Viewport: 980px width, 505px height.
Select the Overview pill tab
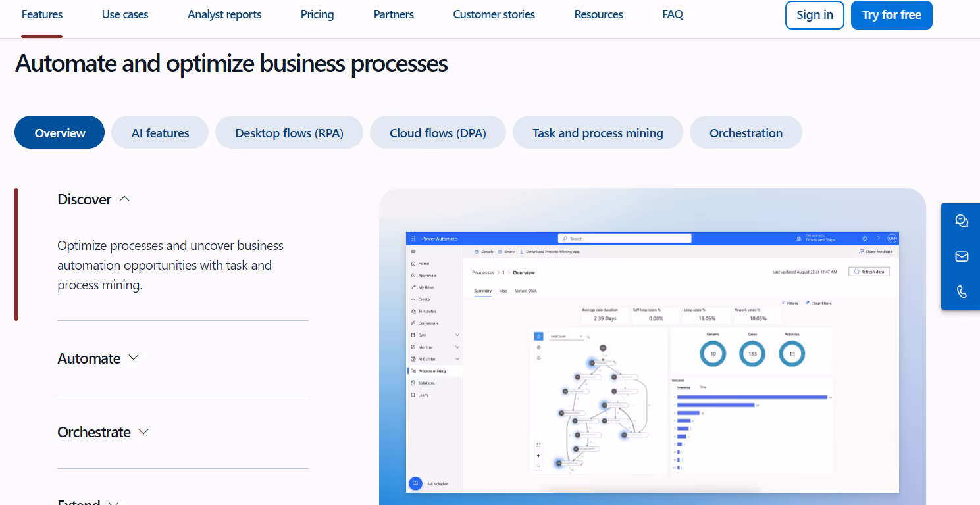click(60, 133)
